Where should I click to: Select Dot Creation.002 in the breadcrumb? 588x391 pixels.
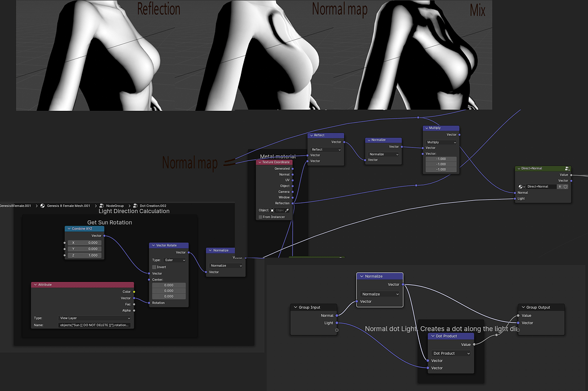point(153,206)
